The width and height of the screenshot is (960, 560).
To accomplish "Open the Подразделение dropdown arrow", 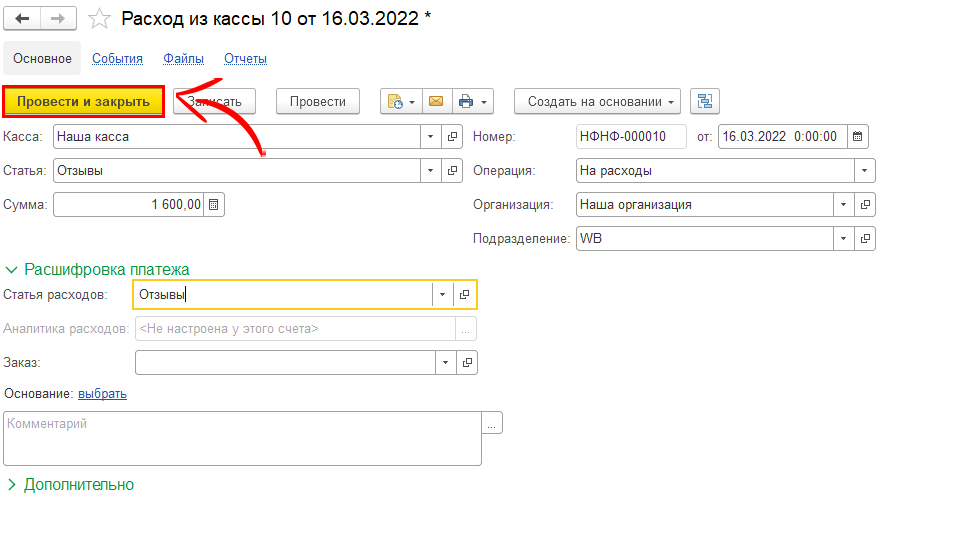I will 844,239.
